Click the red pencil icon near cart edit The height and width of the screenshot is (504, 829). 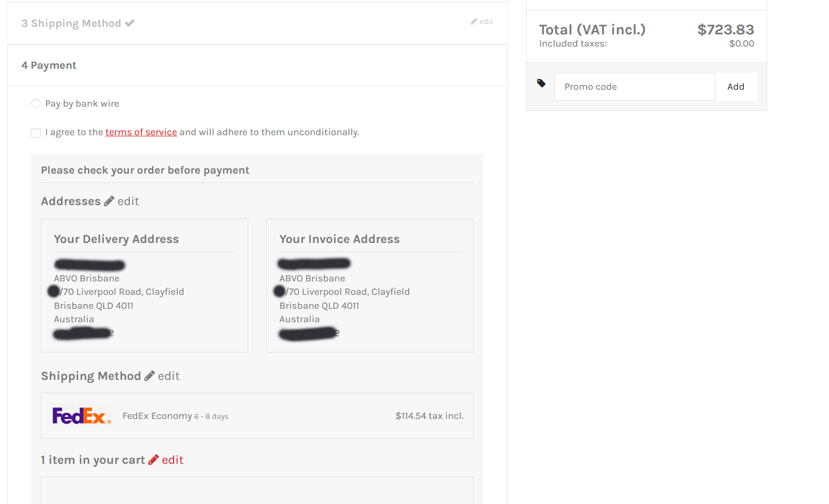[153, 460]
